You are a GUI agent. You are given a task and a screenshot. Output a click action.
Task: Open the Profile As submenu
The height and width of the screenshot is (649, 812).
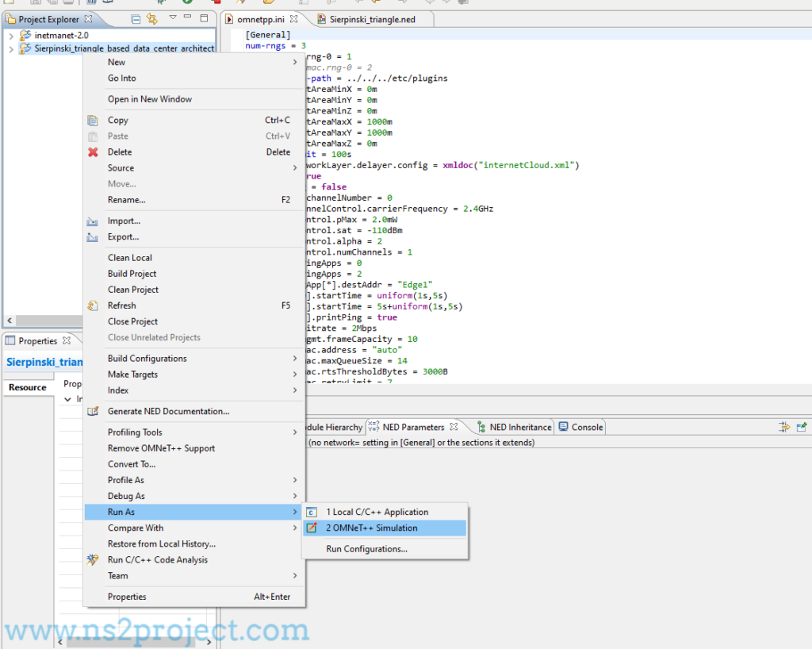coord(194,480)
